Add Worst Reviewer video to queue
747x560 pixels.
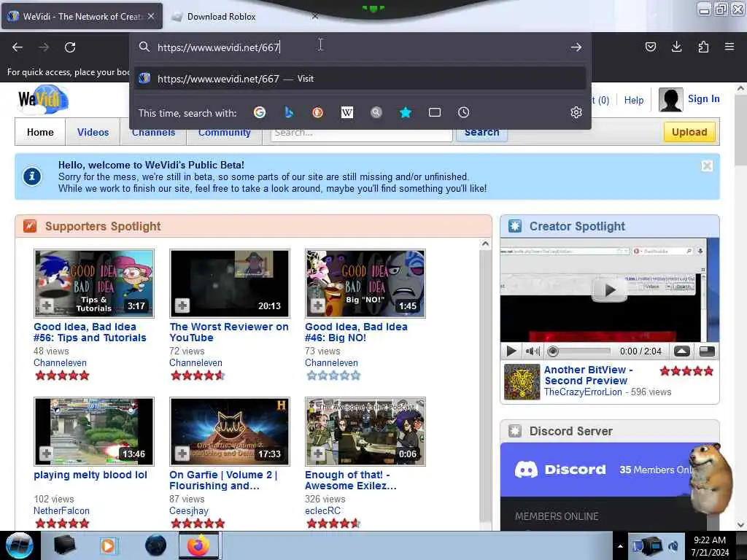[x=182, y=306]
